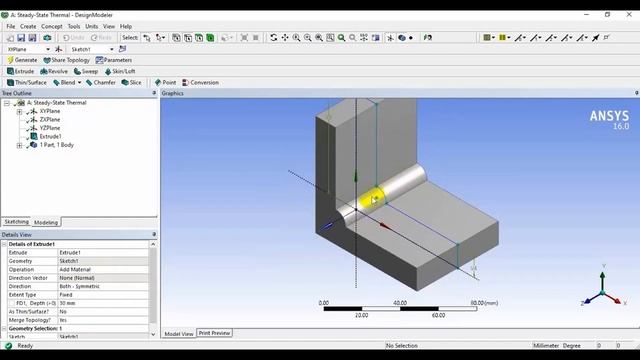
Task: Activate the Zoom tool
Action: pos(296,38)
